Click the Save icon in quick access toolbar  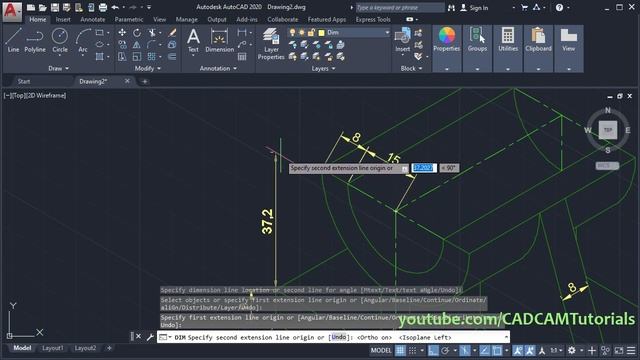[55, 7]
